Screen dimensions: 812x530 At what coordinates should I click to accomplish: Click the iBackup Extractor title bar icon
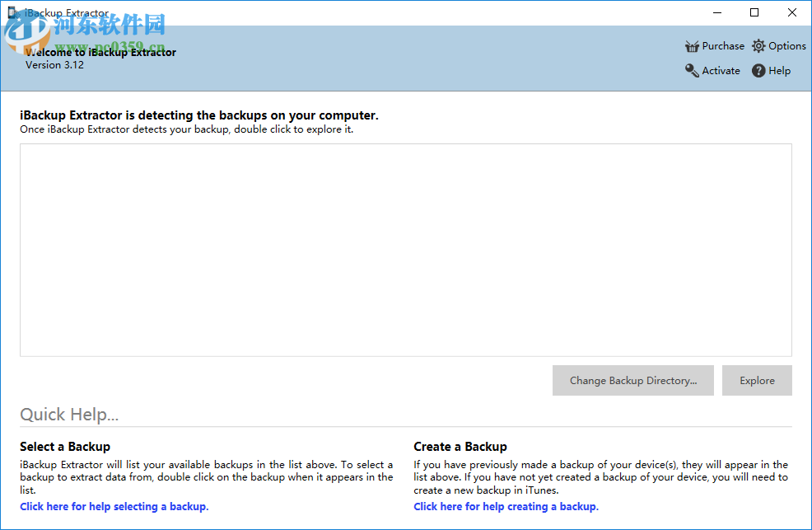coord(13,12)
